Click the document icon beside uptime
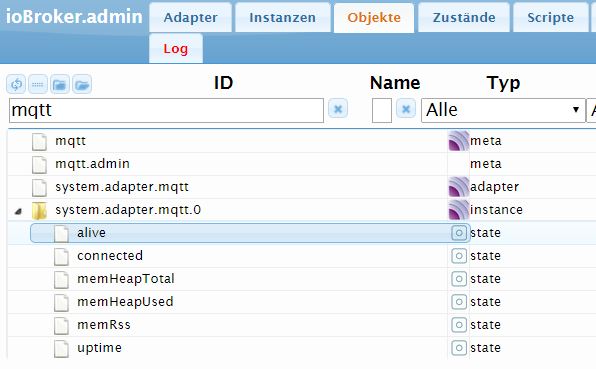Screen dimensions: 596x369 (x=61, y=348)
